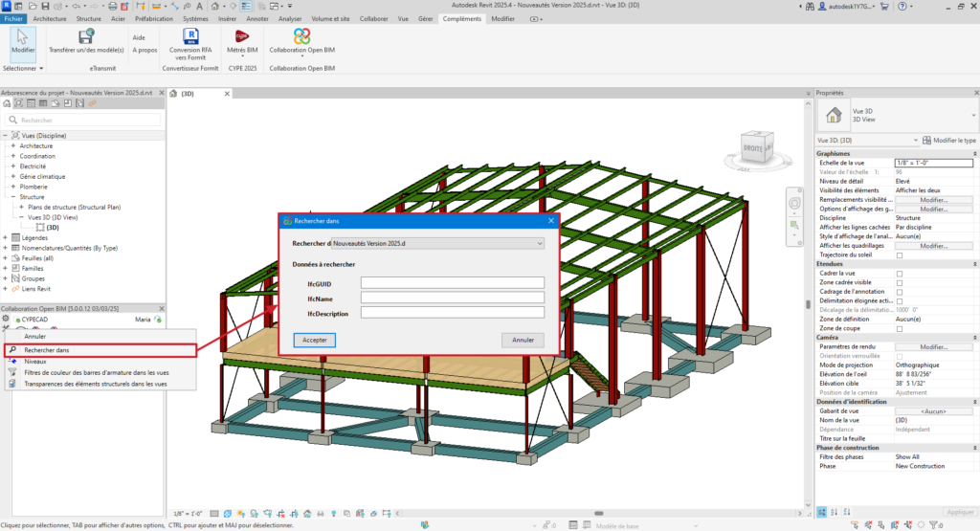Click the A propos link in ribbon
This screenshot has width=980, height=531.
pos(145,50)
